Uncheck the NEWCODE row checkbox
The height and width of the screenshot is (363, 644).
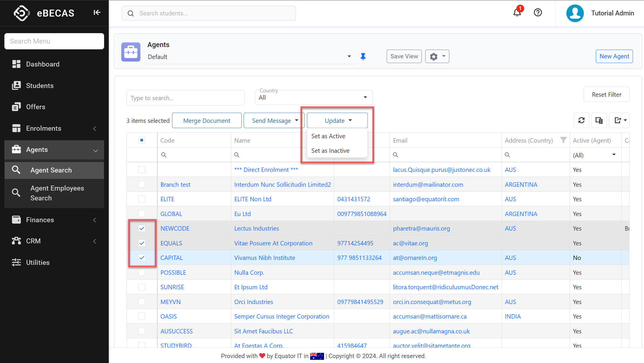(142, 228)
